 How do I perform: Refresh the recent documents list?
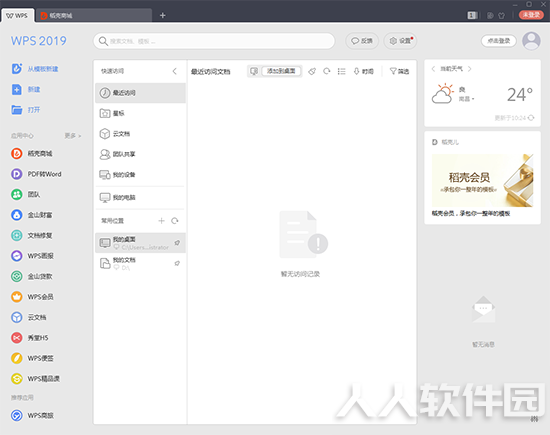coord(327,71)
